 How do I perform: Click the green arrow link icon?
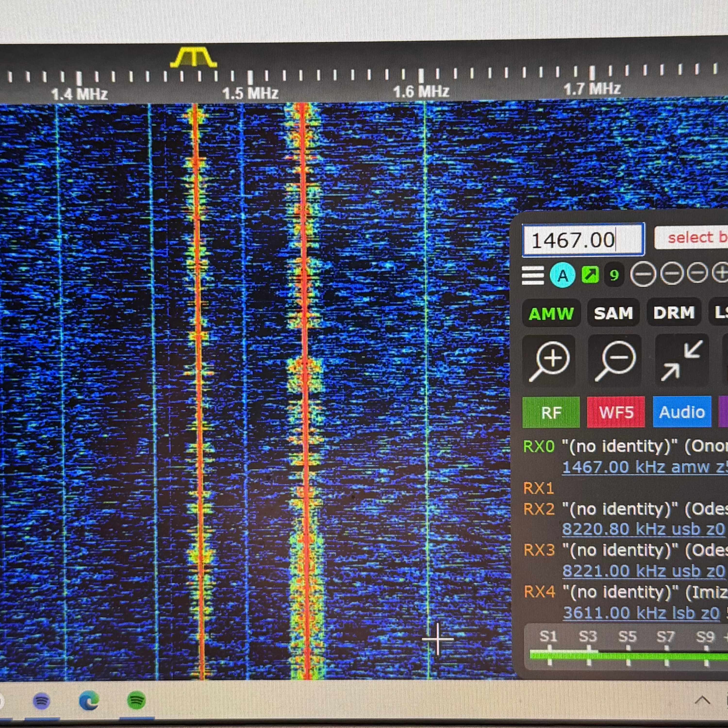pyautogui.click(x=590, y=275)
